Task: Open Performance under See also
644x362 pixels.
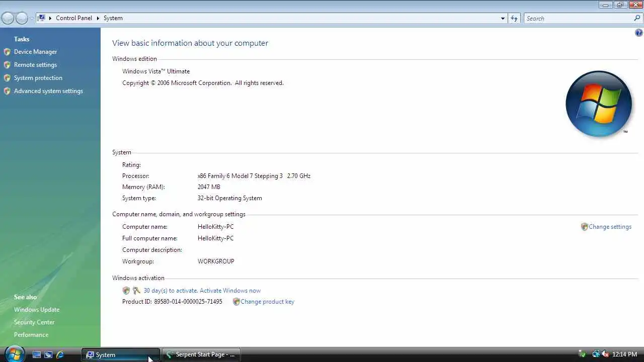Action: point(31,335)
